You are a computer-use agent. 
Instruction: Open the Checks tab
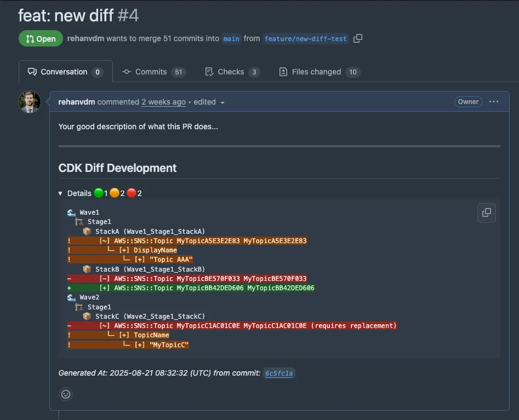pyautogui.click(x=232, y=72)
